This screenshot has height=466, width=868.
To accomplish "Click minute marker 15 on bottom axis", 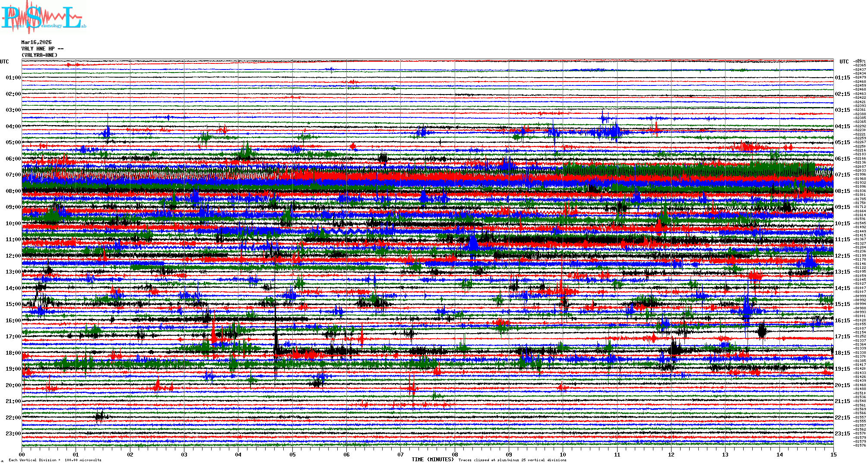I will 833,454.
